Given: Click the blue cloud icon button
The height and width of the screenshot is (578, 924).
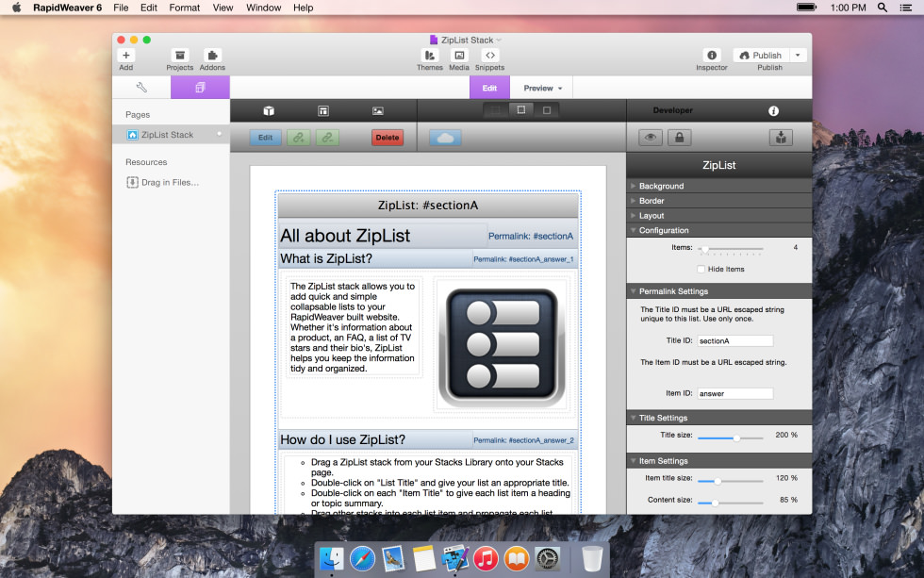Looking at the screenshot, I should tap(445, 138).
